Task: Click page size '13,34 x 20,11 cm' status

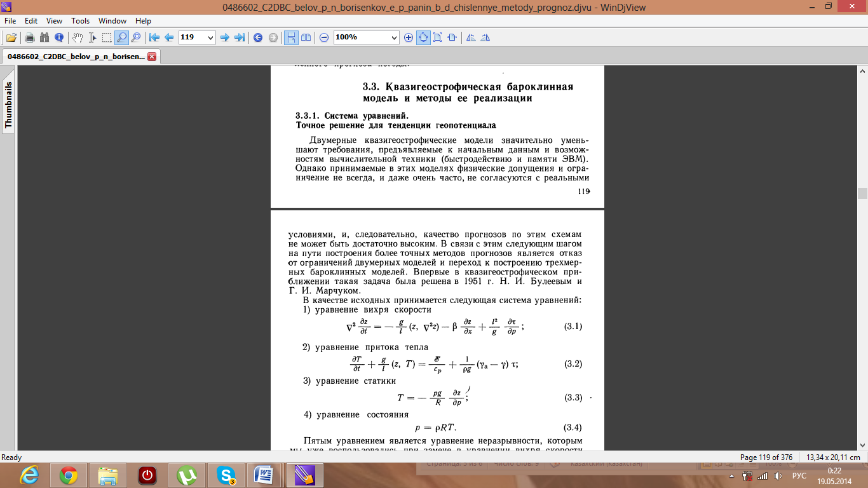Action: click(x=833, y=457)
